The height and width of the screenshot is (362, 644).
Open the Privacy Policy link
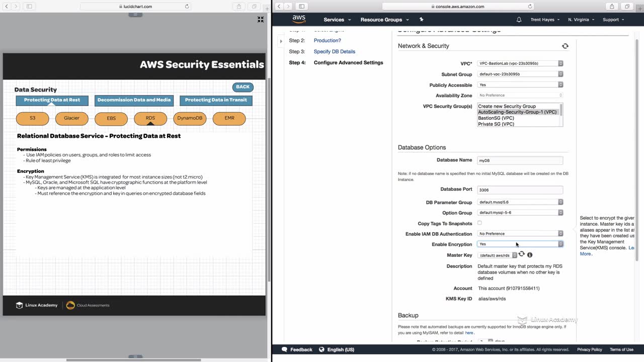coord(590,349)
